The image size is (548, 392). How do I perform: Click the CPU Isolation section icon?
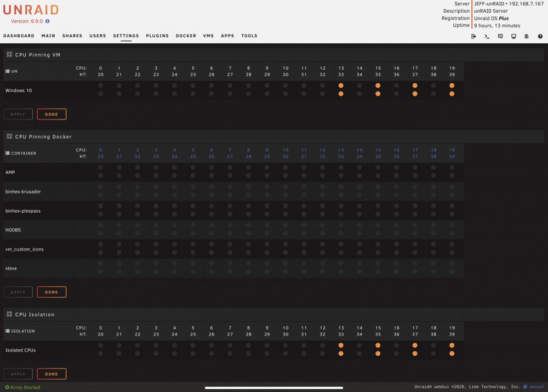[9, 314]
